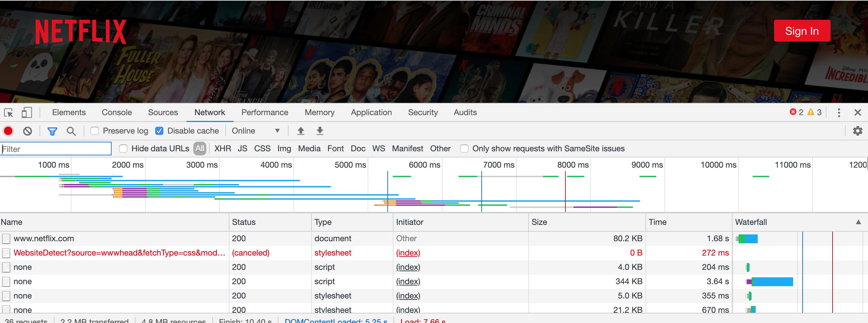Open the network search magnifier
This screenshot has width=868, height=323.
(x=71, y=131)
